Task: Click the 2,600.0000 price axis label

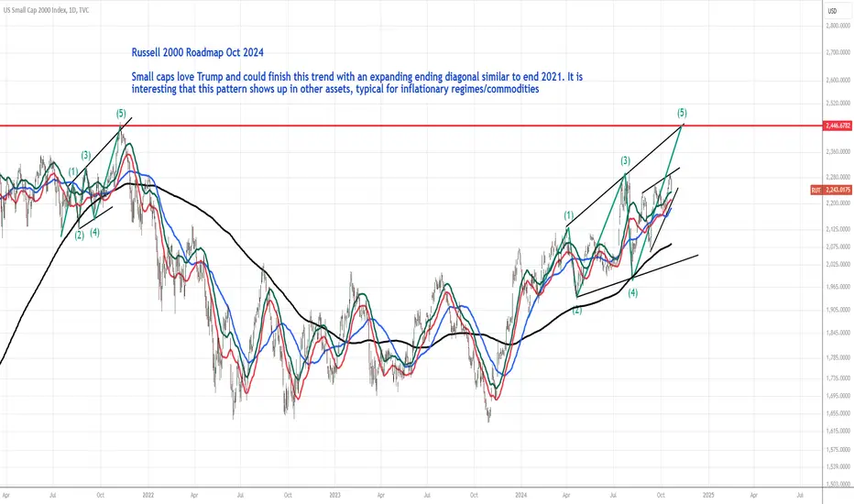Action: (x=838, y=80)
